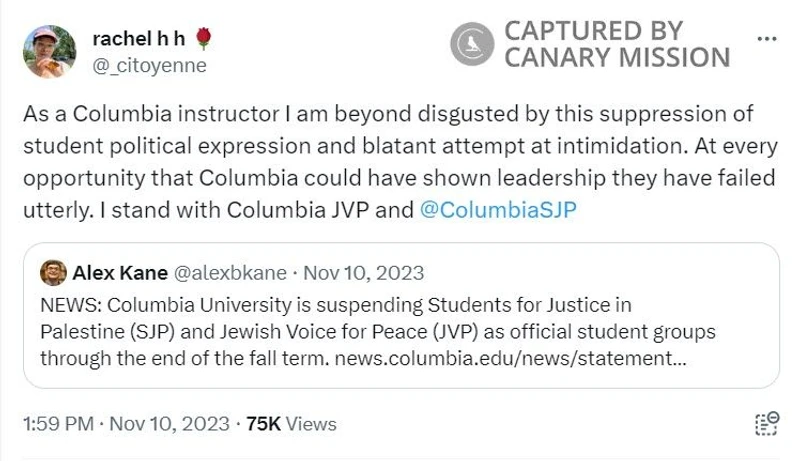
Task: Click Alex Kane's small avatar
Action: click(54, 273)
